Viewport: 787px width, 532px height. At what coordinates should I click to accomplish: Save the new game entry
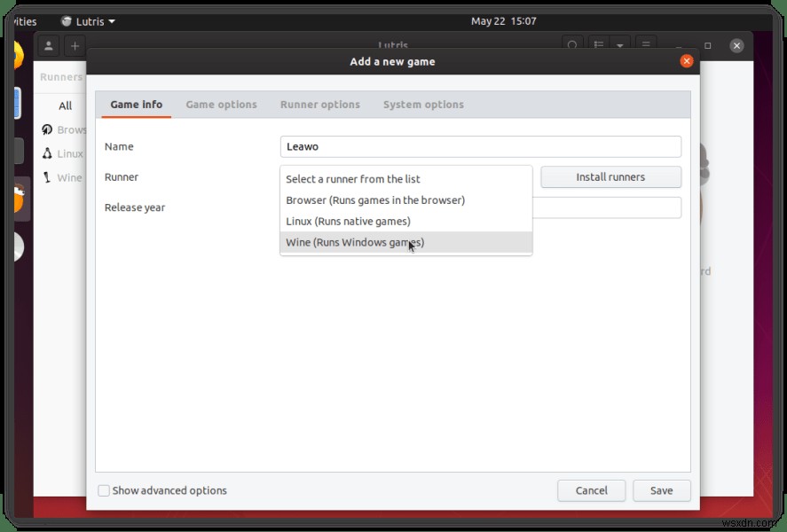tap(661, 490)
